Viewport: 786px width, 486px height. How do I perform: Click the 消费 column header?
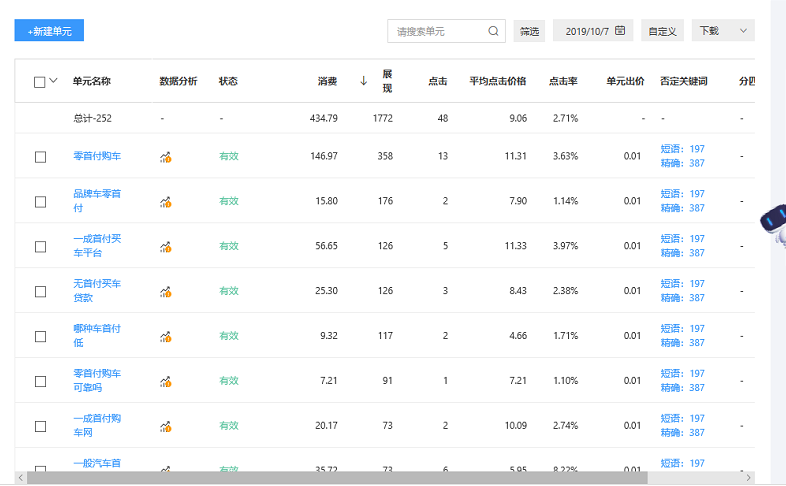[x=327, y=81]
